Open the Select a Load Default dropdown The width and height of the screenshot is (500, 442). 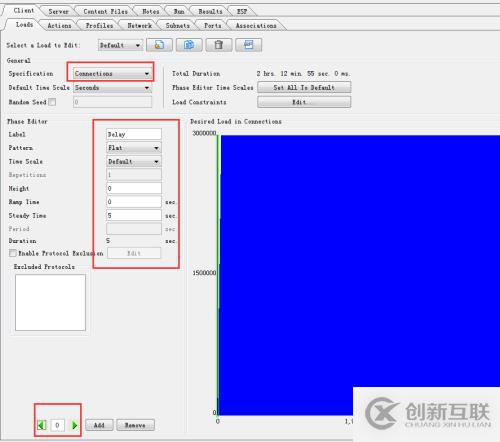[x=120, y=45]
